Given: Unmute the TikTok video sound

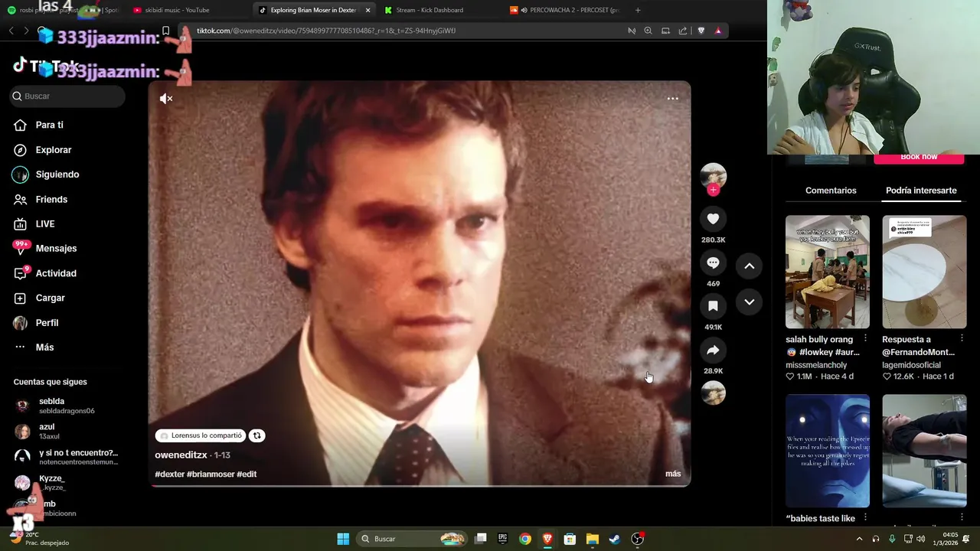Looking at the screenshot, I should pyautogui.click(x=166, y=99).
